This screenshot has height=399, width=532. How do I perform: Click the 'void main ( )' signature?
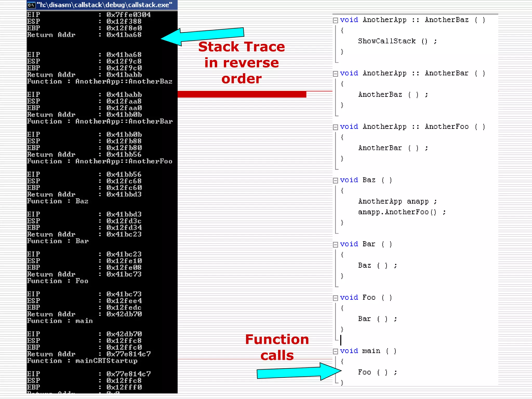coord(368,351)
